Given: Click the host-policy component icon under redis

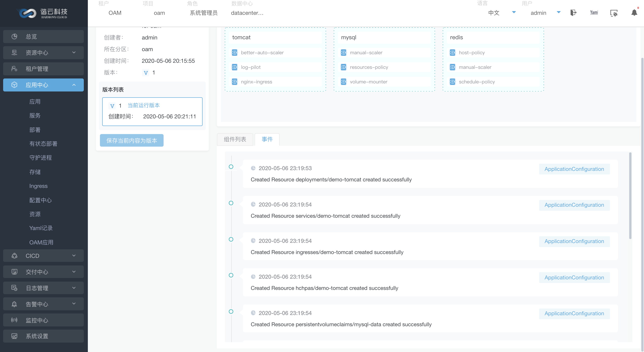Looking at the screenshot, I should click(453, 52).
